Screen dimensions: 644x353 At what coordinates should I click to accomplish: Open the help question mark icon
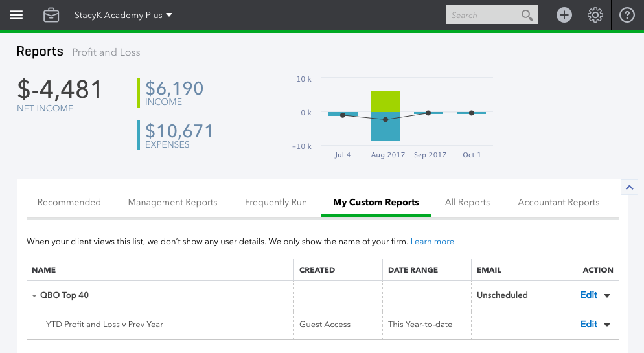pos(627,15)
